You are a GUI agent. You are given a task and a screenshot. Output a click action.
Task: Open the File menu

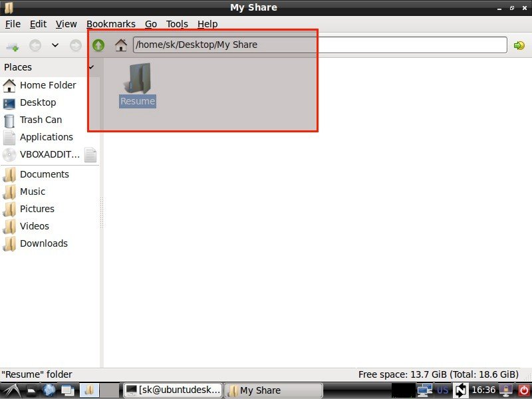click(13, 24)
